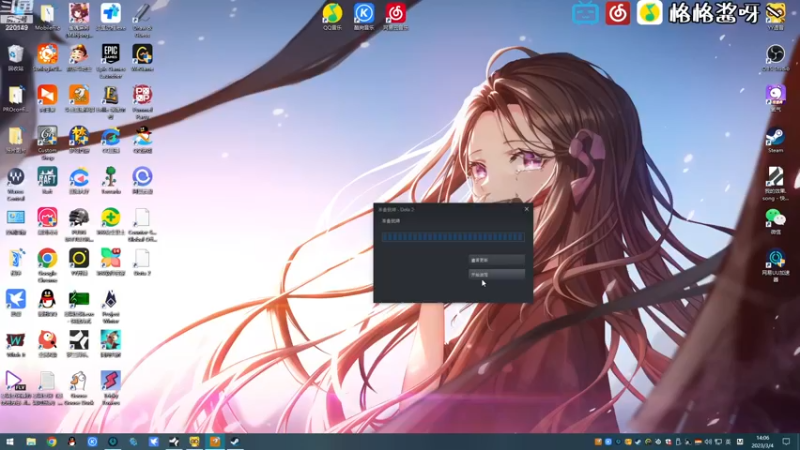Image resolution: width=800 pixels, height=450 pixels.
Task: Click the Dota 2 dialog title text
Action: [x=396, y=210]
